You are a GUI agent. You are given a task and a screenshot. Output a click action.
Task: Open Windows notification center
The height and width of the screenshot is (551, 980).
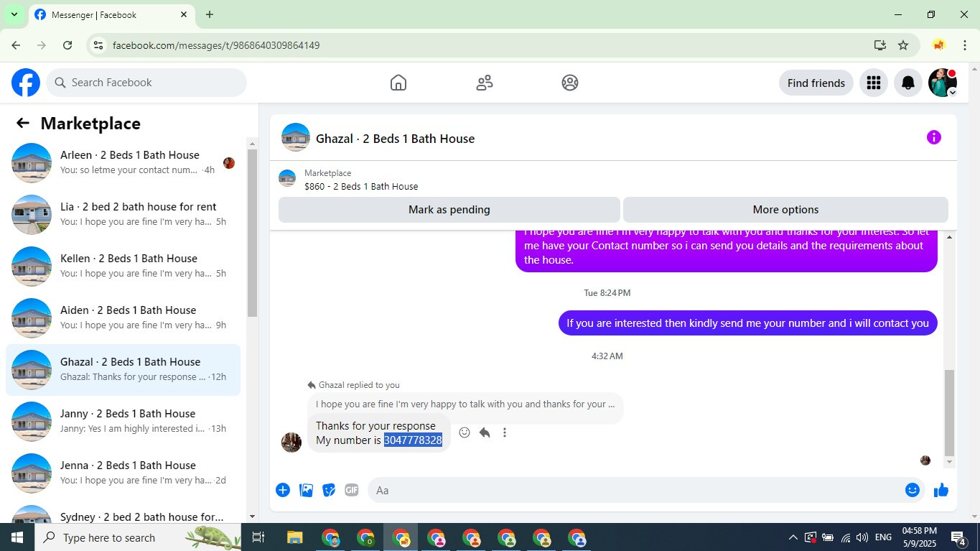click(958, 537)
